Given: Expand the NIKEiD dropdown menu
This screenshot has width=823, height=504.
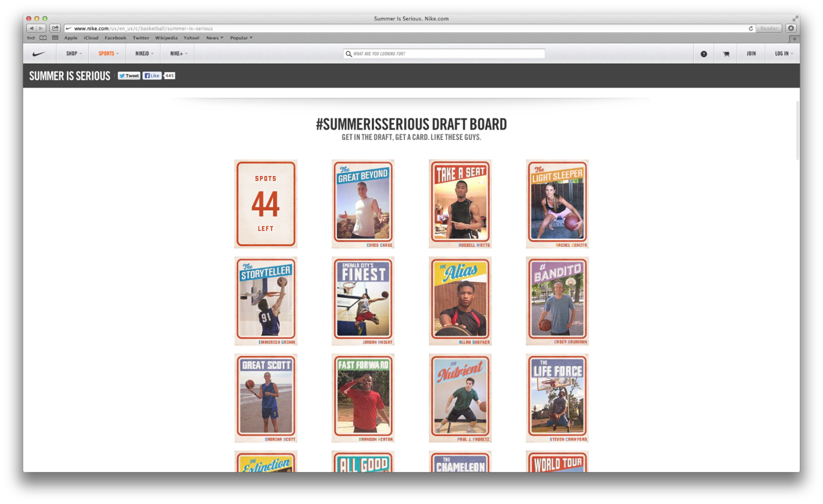Looking at the screenshot, I should coord(144,54).
